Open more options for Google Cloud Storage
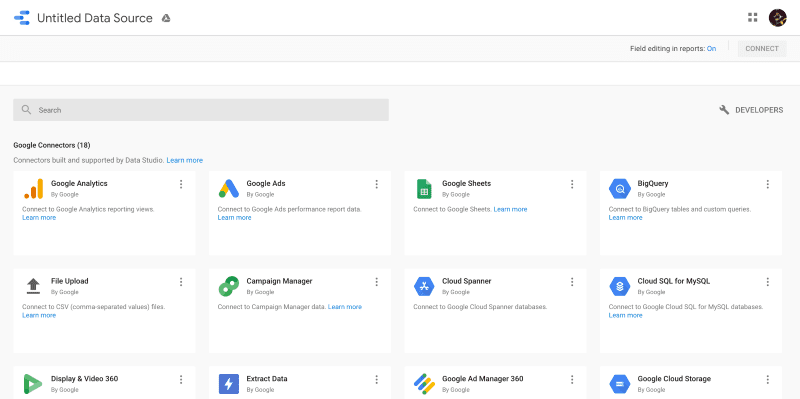Image resolution: width=800 pixels, height=399 pixels. (767, 379)
